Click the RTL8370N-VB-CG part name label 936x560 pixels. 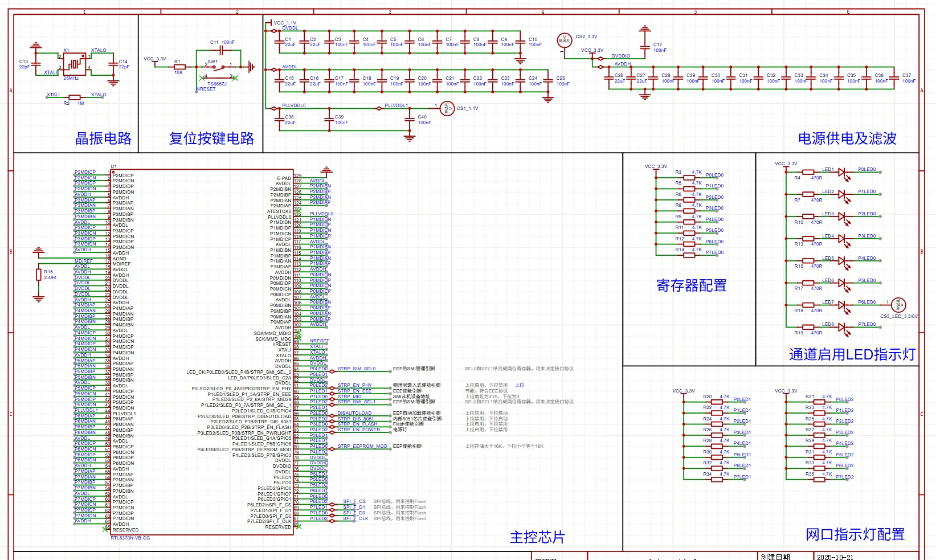click(130, 538)
